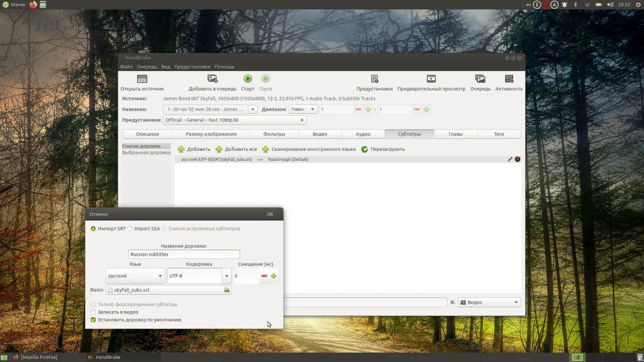Click the track name field with Russian subtitles
Image resolution: width=644 pixels, height=362 pixels.
click(184, 255)
